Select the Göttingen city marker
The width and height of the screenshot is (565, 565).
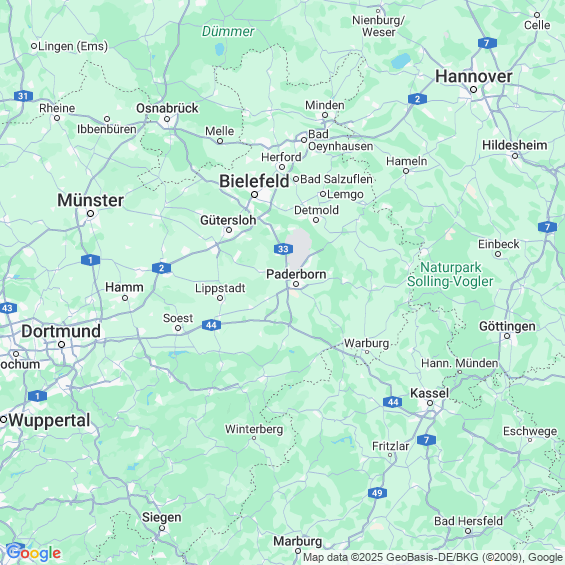click(x=507, y=336)
